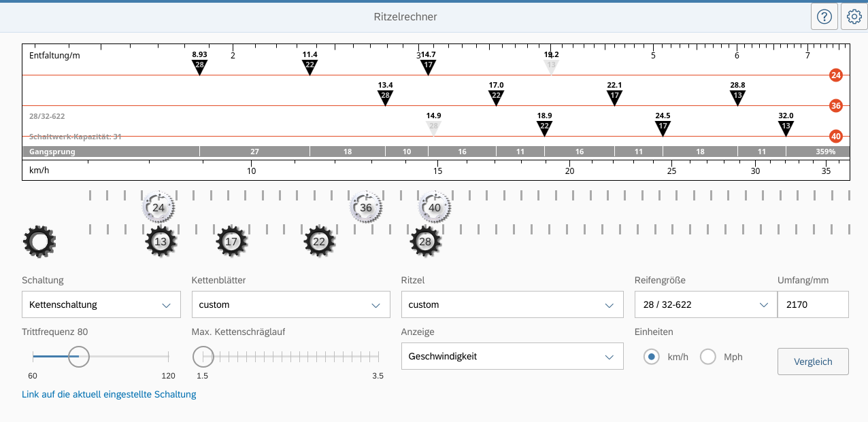Select the 36-tooth chainring gear

pyautogui.click(x=366, y=208)
